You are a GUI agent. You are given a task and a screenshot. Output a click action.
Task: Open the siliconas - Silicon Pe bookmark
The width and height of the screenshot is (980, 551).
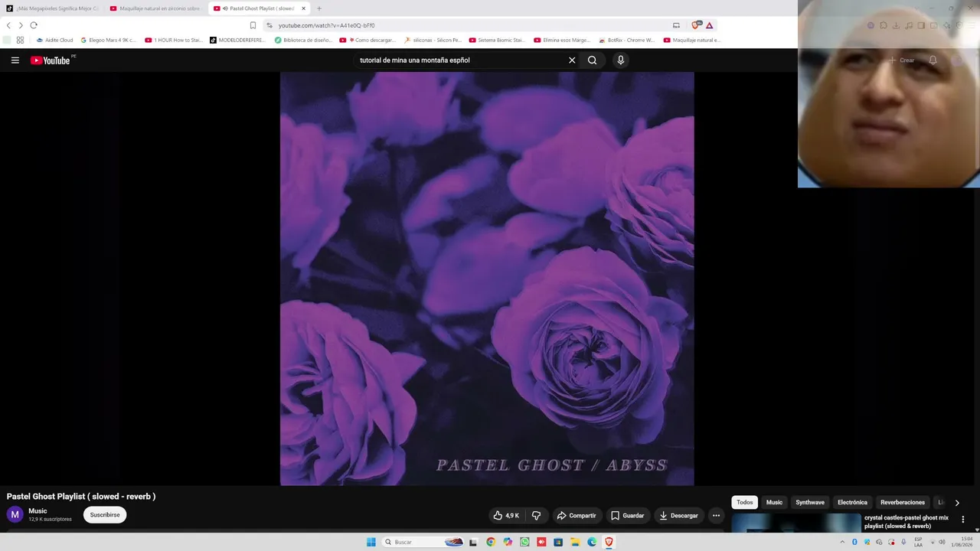tap(433, 40)
